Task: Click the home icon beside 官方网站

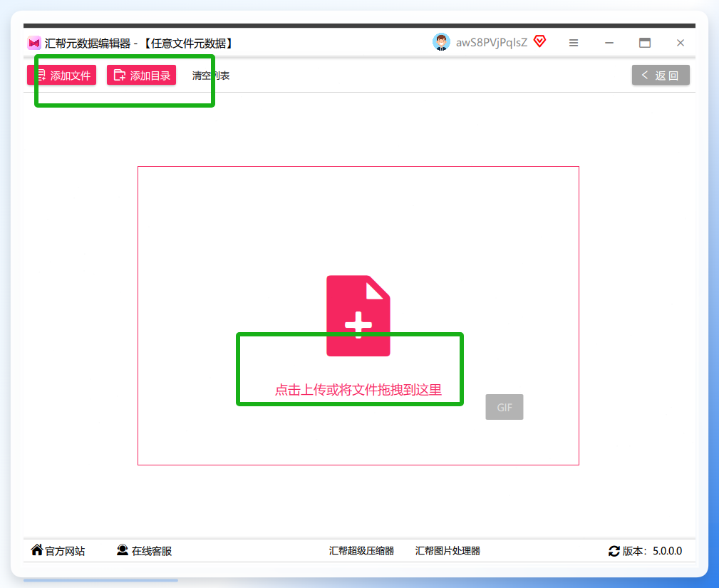Action: click(37, 550)
